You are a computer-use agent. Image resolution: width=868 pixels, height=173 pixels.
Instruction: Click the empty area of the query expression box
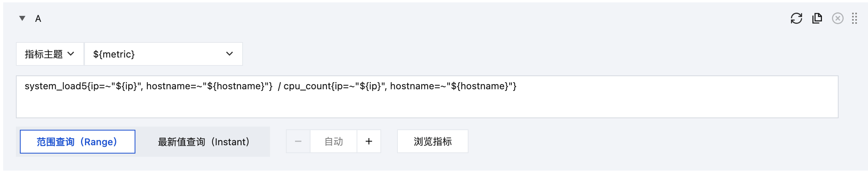tap(427, 105)
